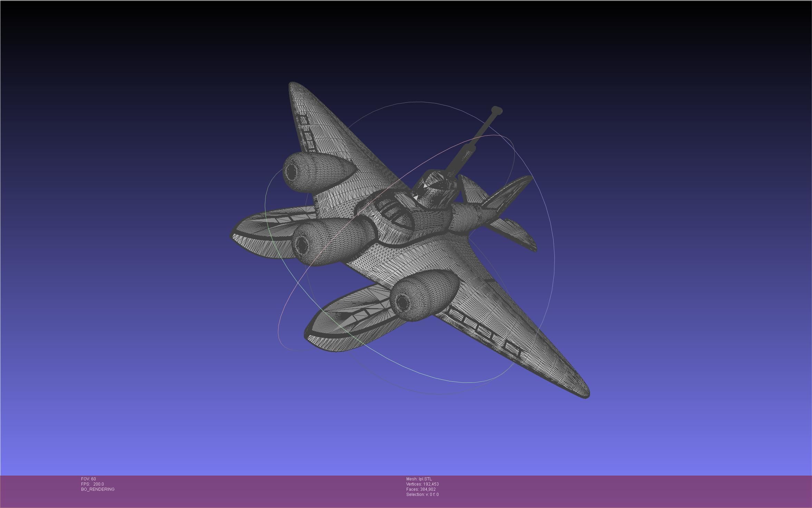The image size is (812, 508).
Task: Click the Mesh: lpl.STL label
Action: tap(419, 479)
